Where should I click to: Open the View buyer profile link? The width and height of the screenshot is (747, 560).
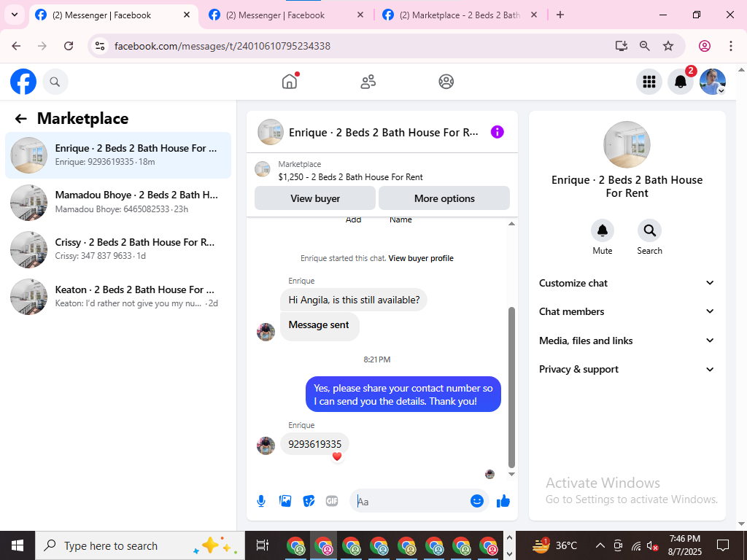pos(421,258)
